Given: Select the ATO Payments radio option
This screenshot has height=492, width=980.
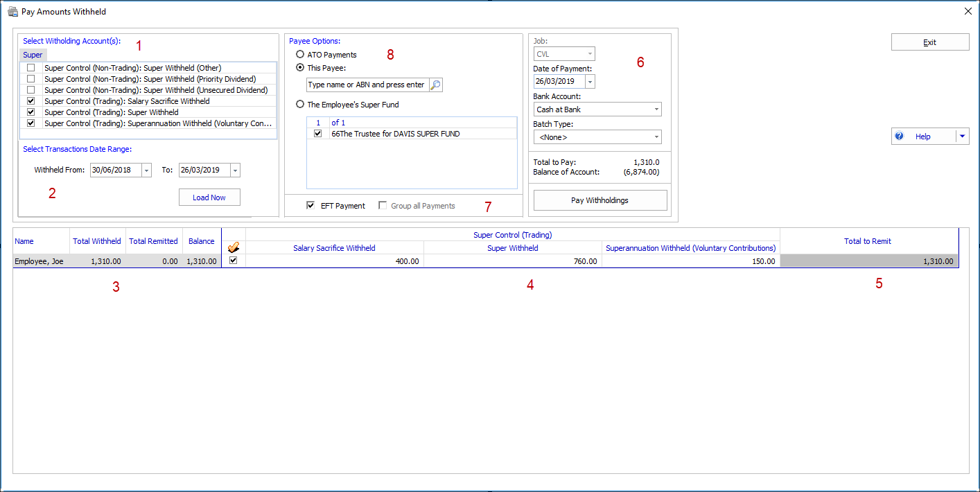Looking at the screenshot, I should [300, 55].
